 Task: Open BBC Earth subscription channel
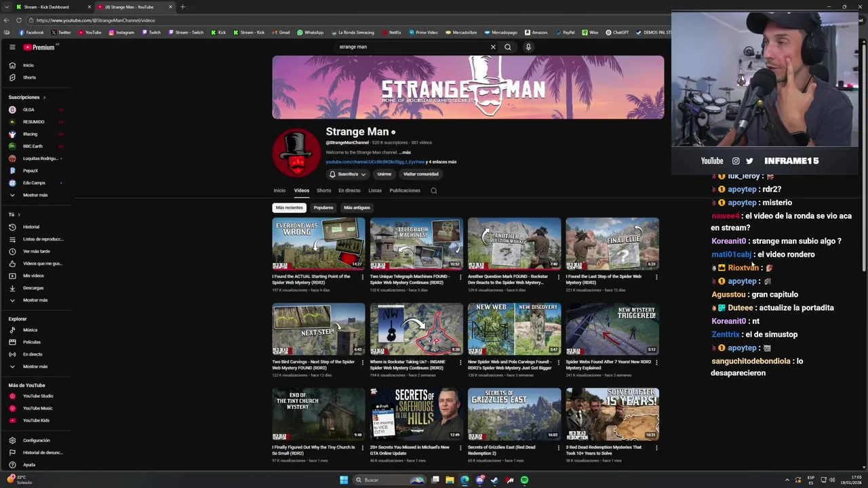[33, 146]
